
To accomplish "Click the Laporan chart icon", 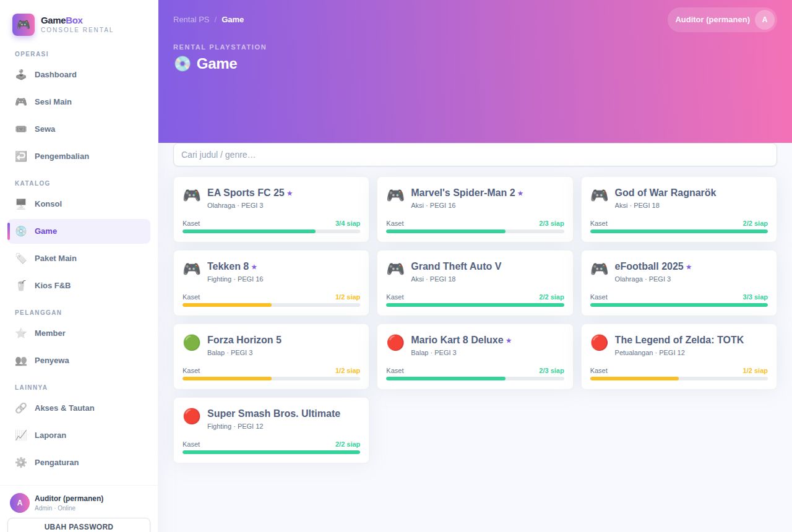I will click(21, 435).
